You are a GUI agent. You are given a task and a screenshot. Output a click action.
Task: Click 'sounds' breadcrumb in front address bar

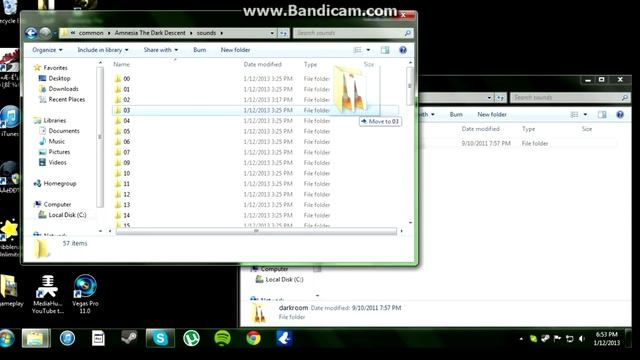coord(206,33)
